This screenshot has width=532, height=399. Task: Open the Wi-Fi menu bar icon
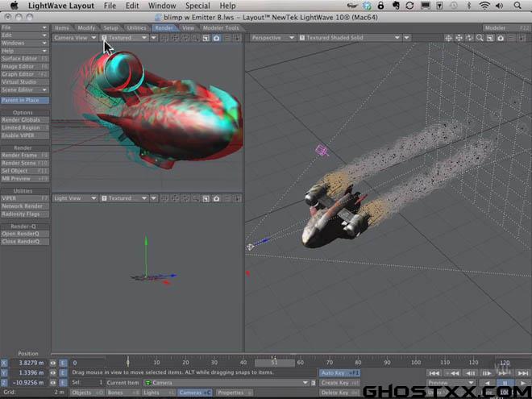click(x=484, y=6)
